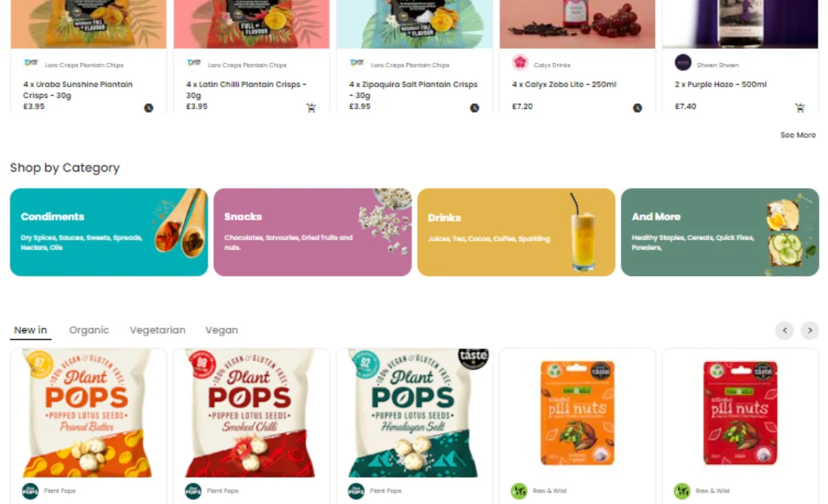
Task: View Plant Pops Smoked Chilli product image
Action: (251, 413)
